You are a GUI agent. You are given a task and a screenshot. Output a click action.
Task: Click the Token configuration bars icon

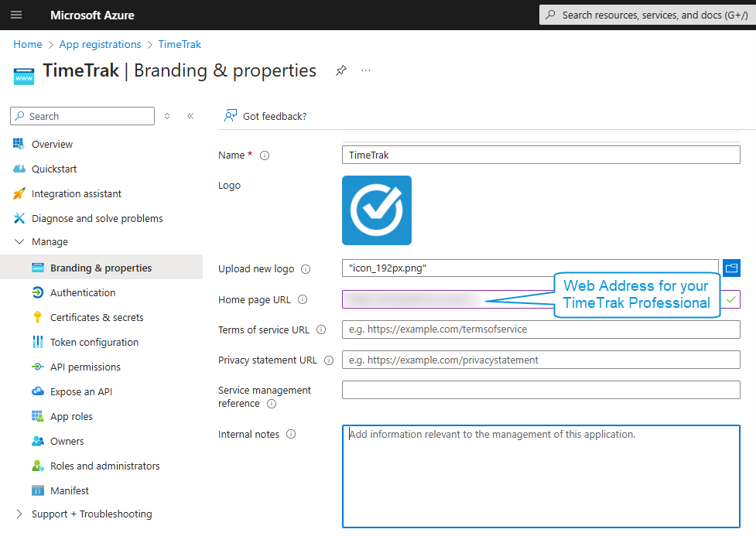tap(38, 342)
